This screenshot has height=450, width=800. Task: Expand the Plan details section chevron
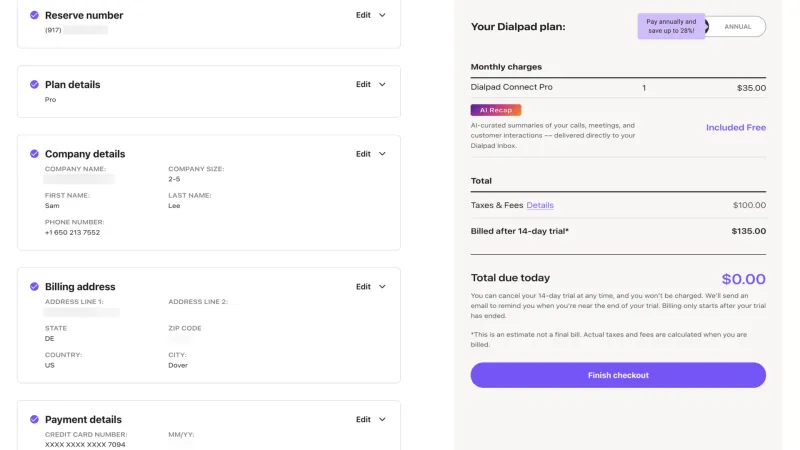(x=382, y=85)
